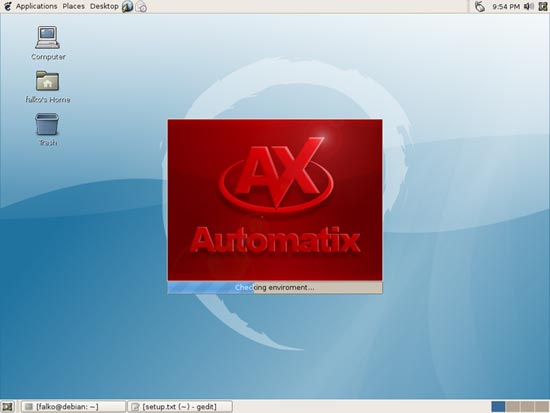
Task: Switch to the third workspace
Action: coord(527,407)
